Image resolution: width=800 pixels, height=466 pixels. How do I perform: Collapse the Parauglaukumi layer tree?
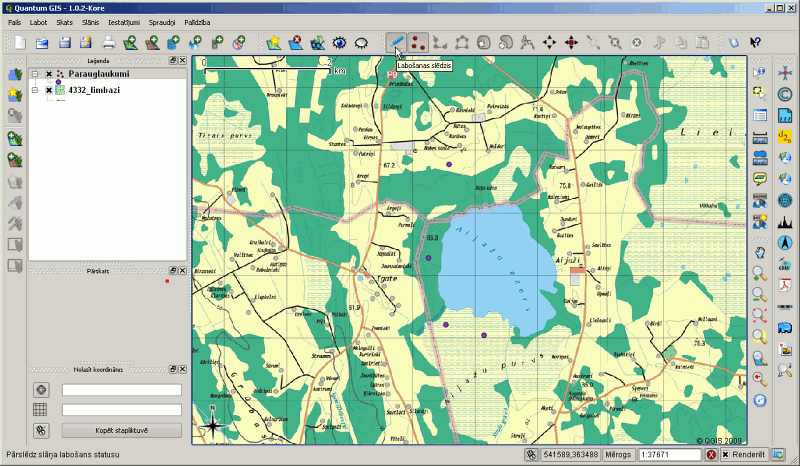click(35, 74)
